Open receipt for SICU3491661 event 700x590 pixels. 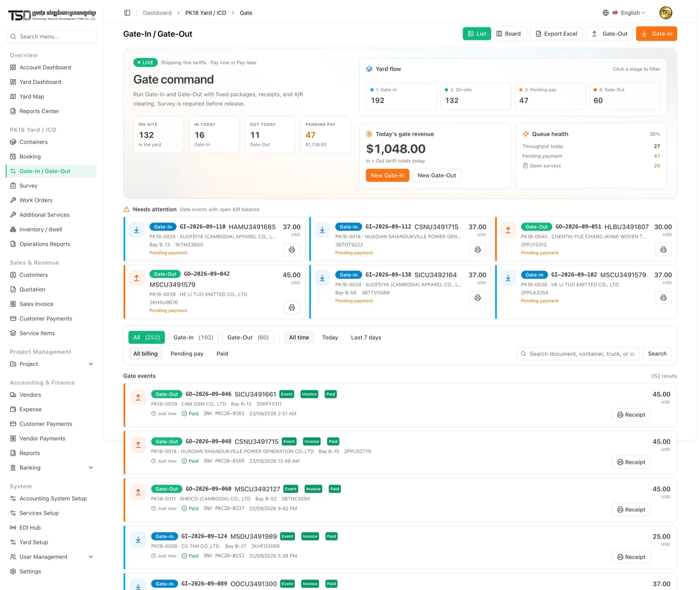tap(631, 415)
